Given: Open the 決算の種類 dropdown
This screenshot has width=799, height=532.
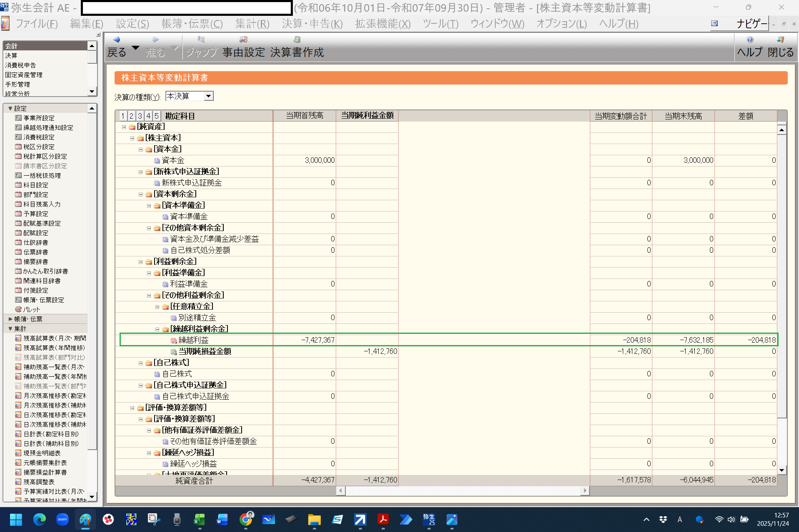Looking at the screenshot, I should pyautogui.click(x=208, y=97).
